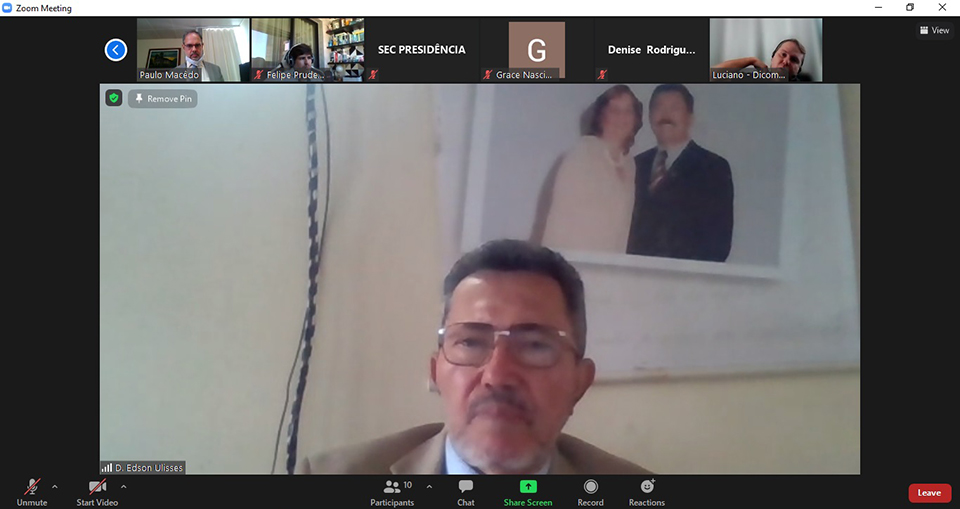This screenshot has width=960, height=509.
Task: Expand audio options arrow beside Unmute
Action: click(55, 487)
